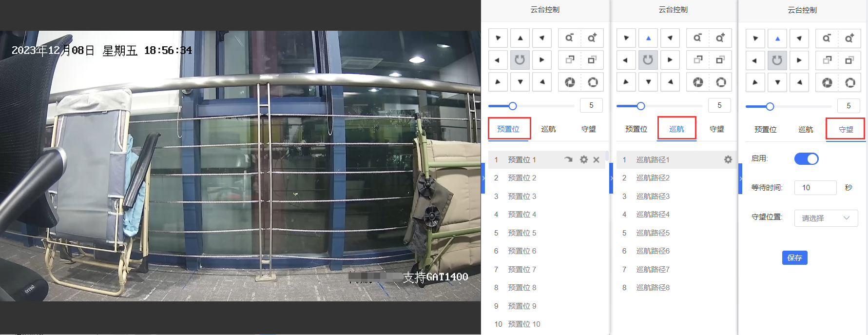Screen dimensions: 868x335
Task: Toggle the 启用 enable switch
Action: pos(806,159)
